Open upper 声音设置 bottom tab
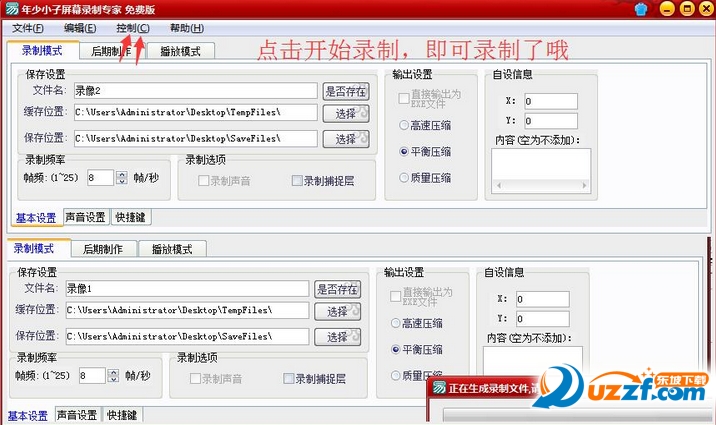The image size is (716, 425). click(x=85, y=217)
